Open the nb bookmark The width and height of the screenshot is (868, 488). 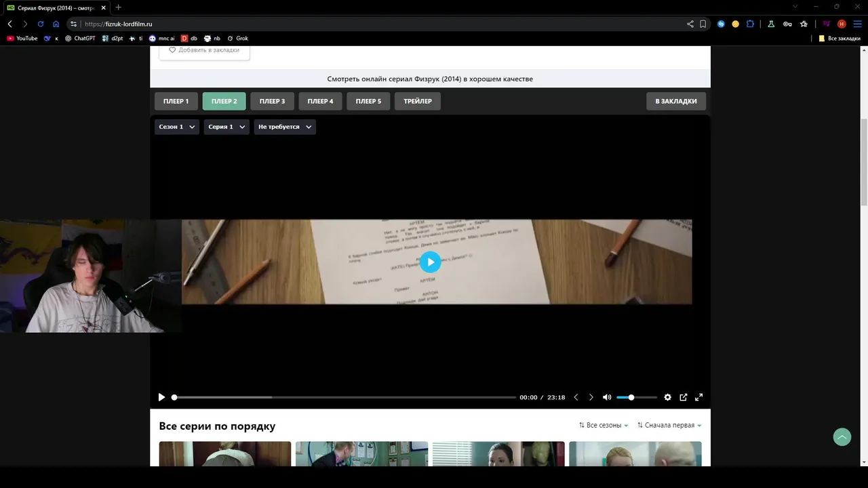(x=212, y=39)
